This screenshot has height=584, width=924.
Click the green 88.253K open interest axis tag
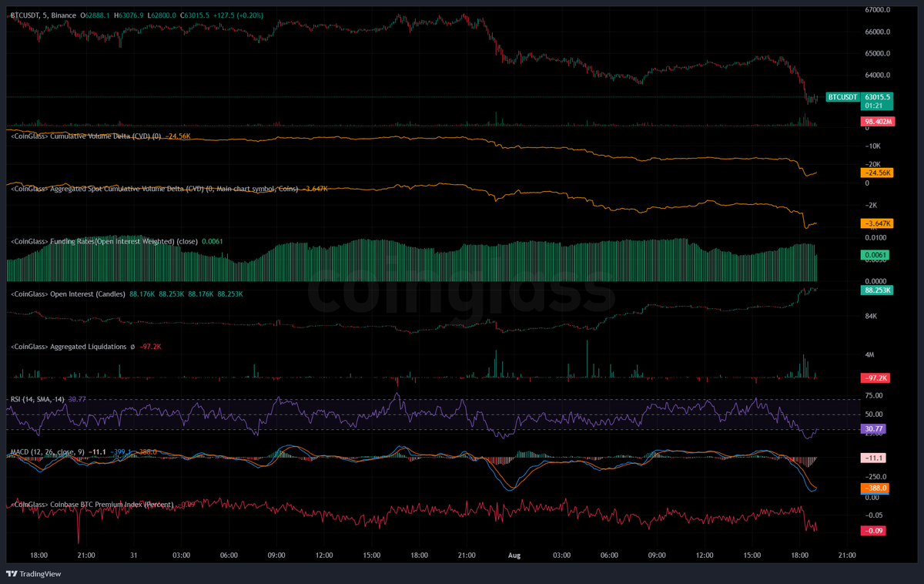(x=876, y=290)
